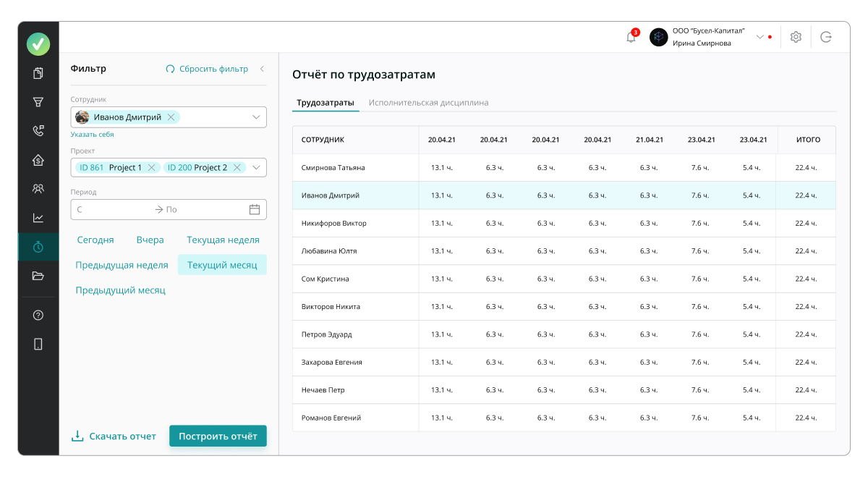Viewport: 868px width, 477px height.
Task: Expand the Сотрудник dropdown
Action: click(256, 117)
